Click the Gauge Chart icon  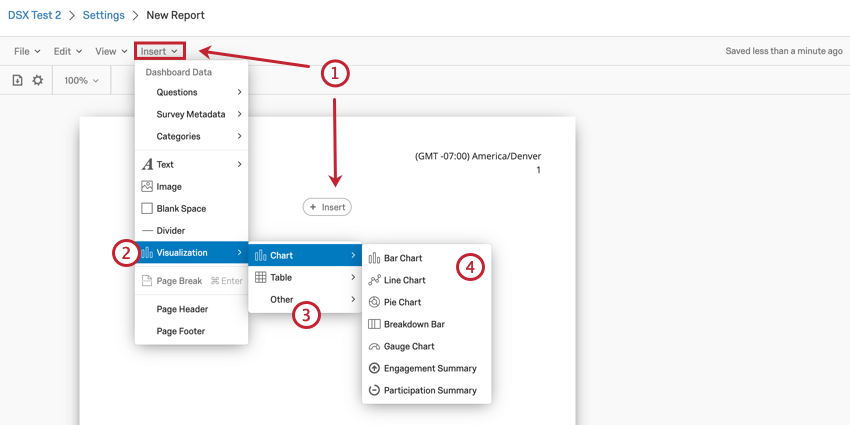click(374, 346)
